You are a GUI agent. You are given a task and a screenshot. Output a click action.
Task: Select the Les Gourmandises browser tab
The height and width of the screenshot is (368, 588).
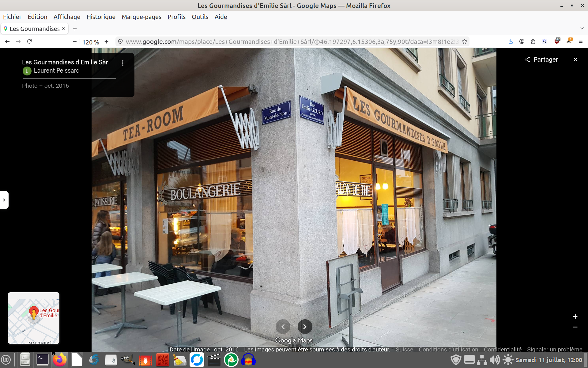[x=34, y=29]
